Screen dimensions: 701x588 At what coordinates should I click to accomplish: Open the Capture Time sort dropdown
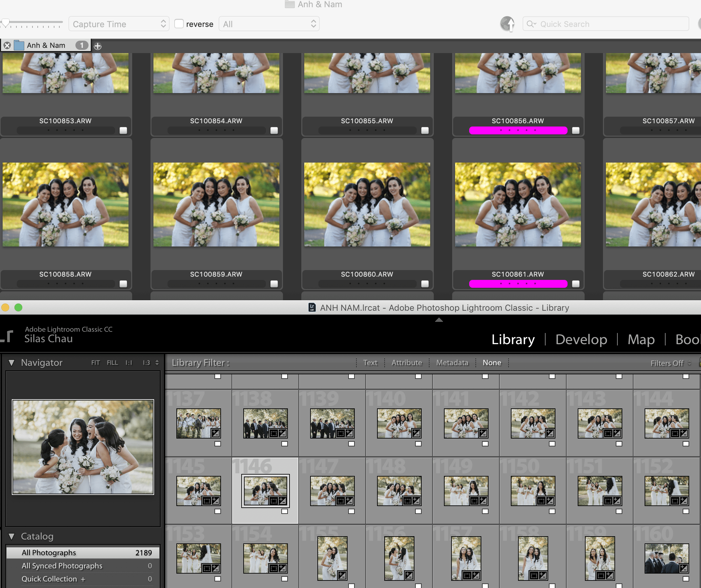click(x=119, y=24)
